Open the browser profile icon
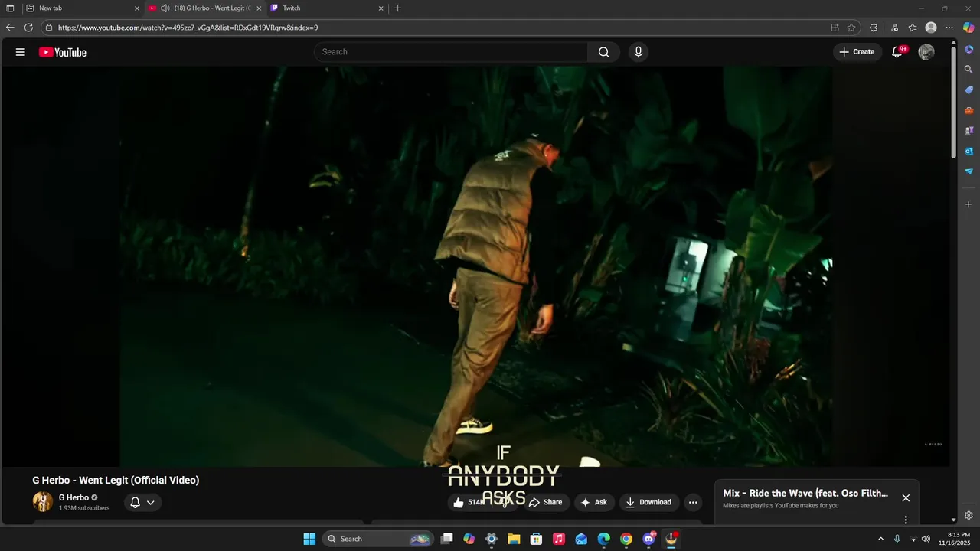Screen dimensions: 980x551 (931, 28)
